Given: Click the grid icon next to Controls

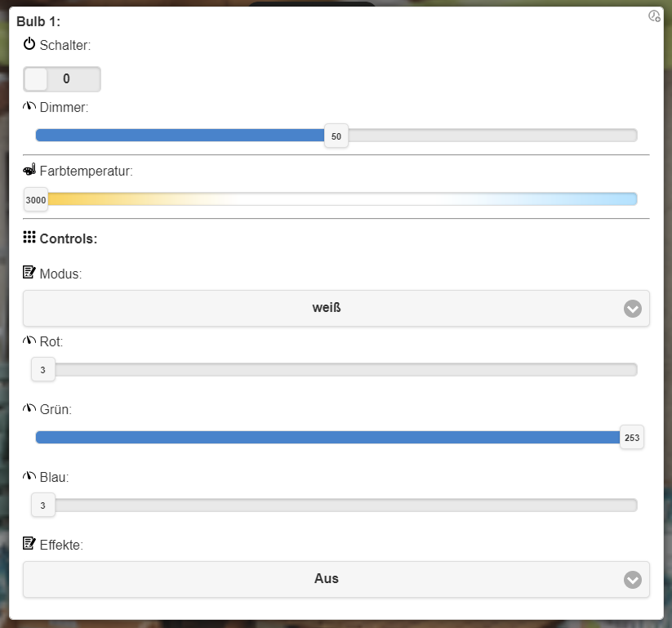Looking at the screenshot, I should 29,238.
